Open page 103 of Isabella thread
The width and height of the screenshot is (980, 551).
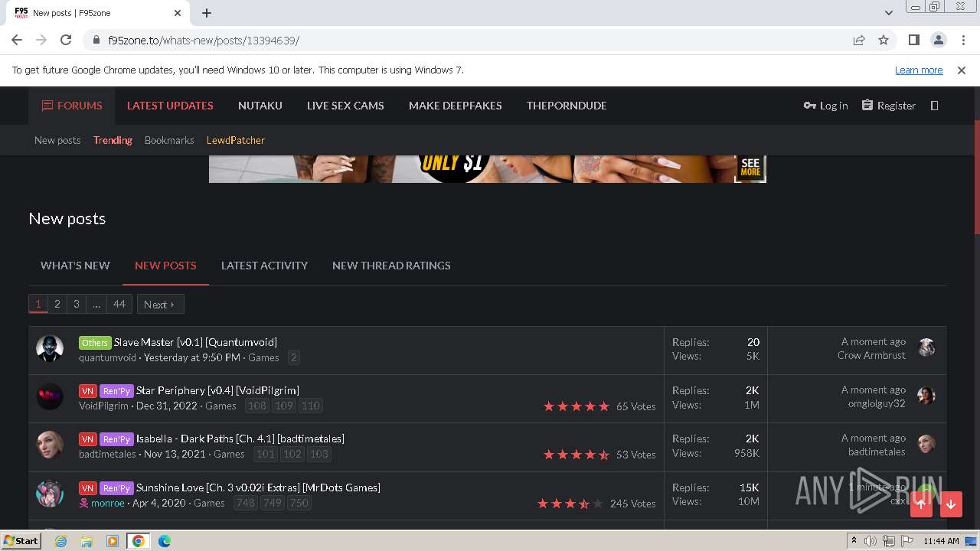point(319,454)
